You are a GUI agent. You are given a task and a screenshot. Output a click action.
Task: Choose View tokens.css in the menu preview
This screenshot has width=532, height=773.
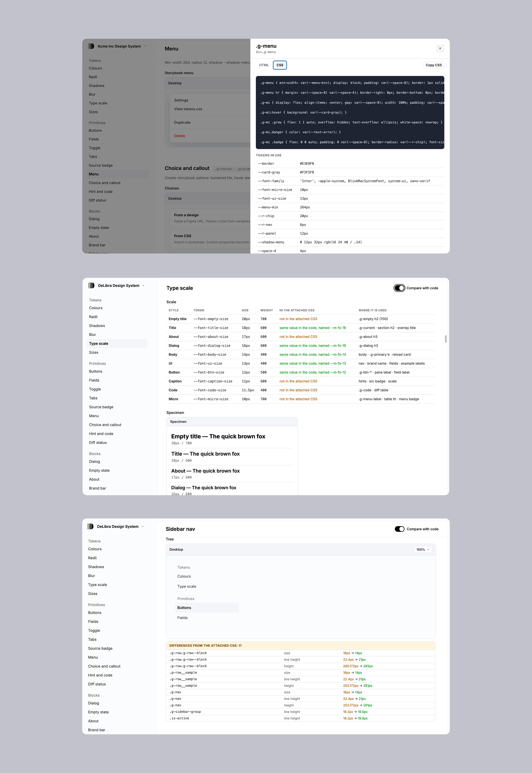pos(188,109)
